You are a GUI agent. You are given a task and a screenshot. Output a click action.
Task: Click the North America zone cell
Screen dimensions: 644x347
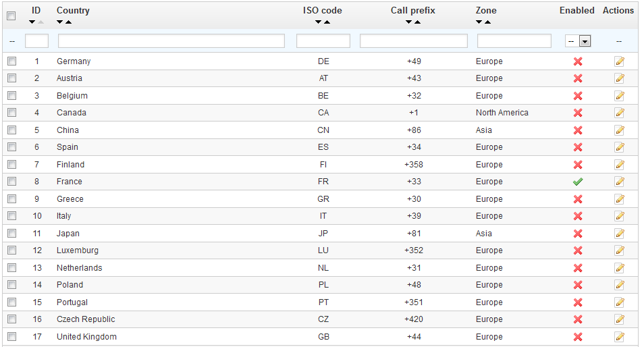click(x=502, y=113)
